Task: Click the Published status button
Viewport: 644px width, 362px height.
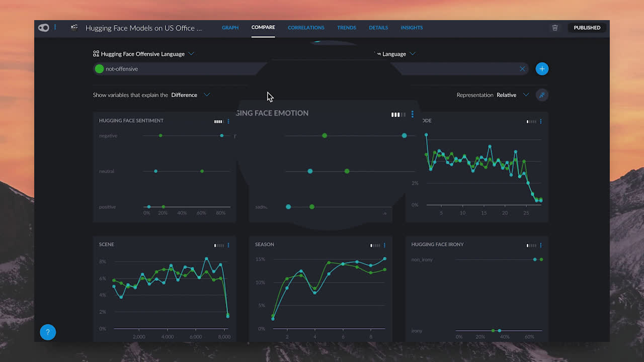Action: [587, 28]
